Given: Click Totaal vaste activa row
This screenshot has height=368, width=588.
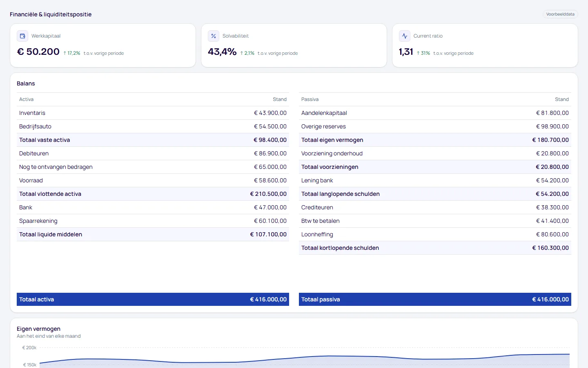Looking at the screenshot, I should pos(153,140).
